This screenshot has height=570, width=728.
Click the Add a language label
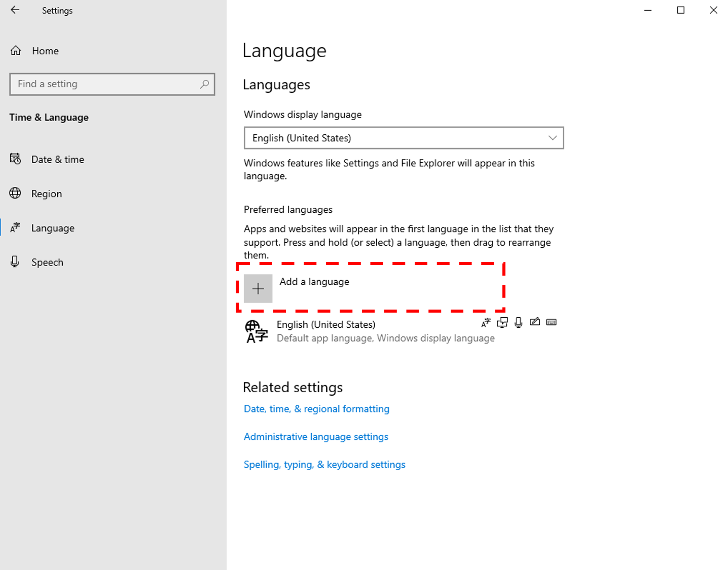pyautogui.click(x=314, y=282)
